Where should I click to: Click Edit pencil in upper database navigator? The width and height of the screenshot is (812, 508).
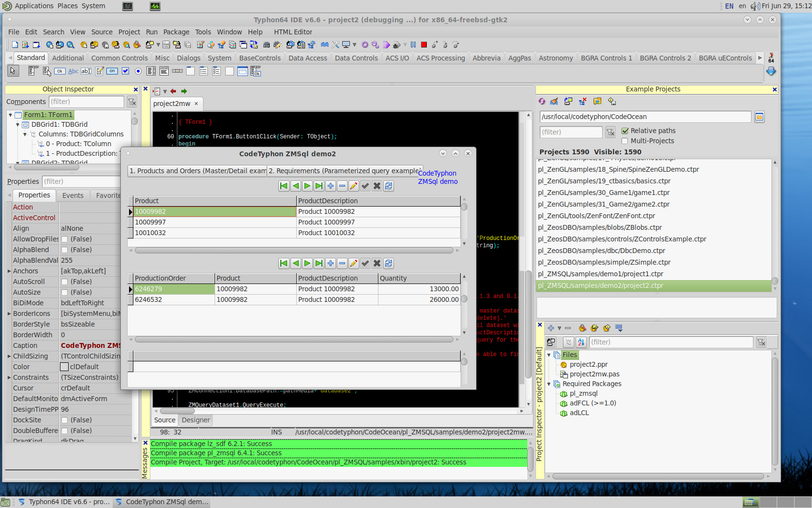pos(354,186)
